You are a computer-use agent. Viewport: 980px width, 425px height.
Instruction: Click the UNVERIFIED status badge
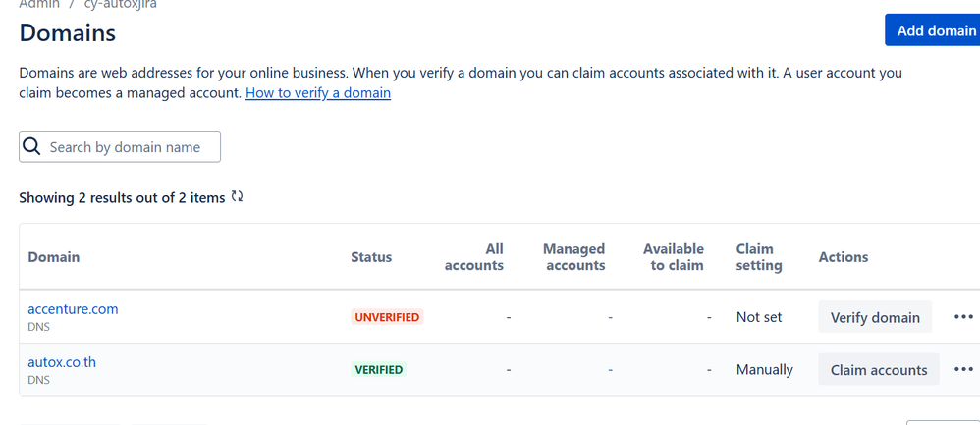click(x=387, y=317)
